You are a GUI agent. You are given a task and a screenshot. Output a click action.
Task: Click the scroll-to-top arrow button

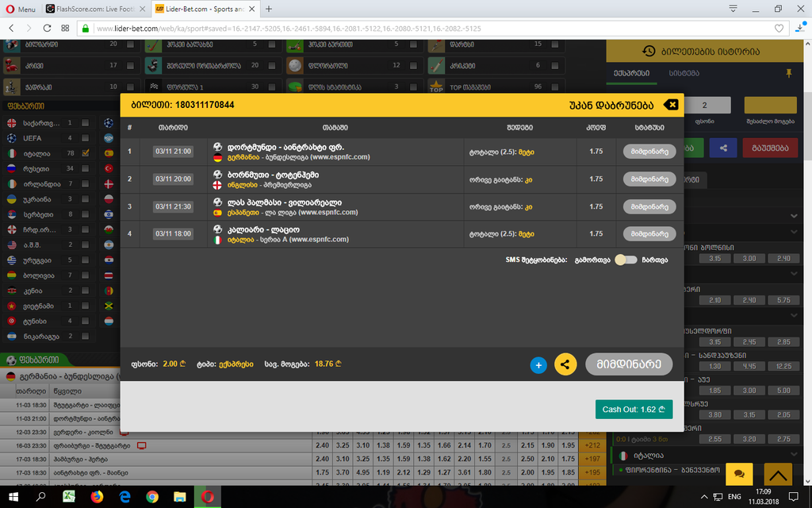tap(777, 473)
